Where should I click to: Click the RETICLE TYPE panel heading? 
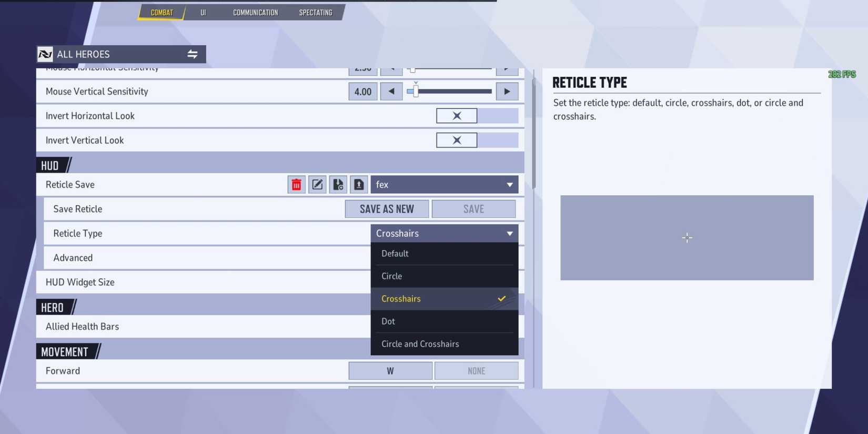pyautogui.click(x=590, y=83)
